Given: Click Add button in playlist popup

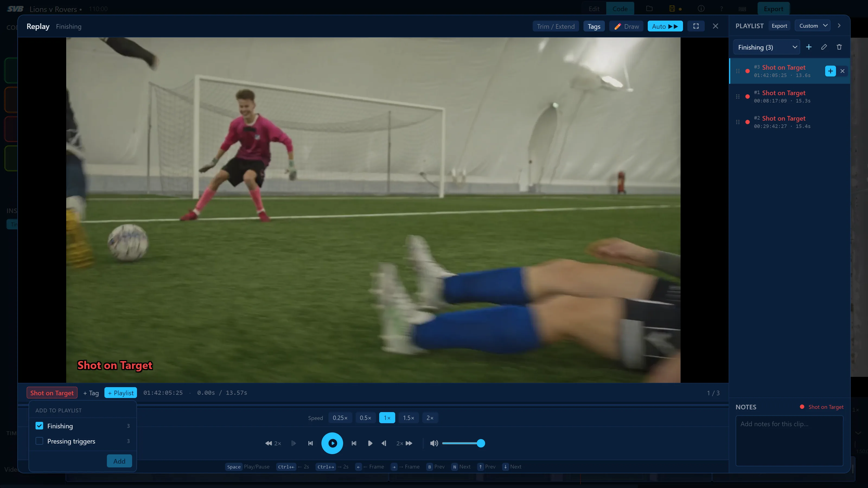Looking at the screenshot, I should 119,461.
